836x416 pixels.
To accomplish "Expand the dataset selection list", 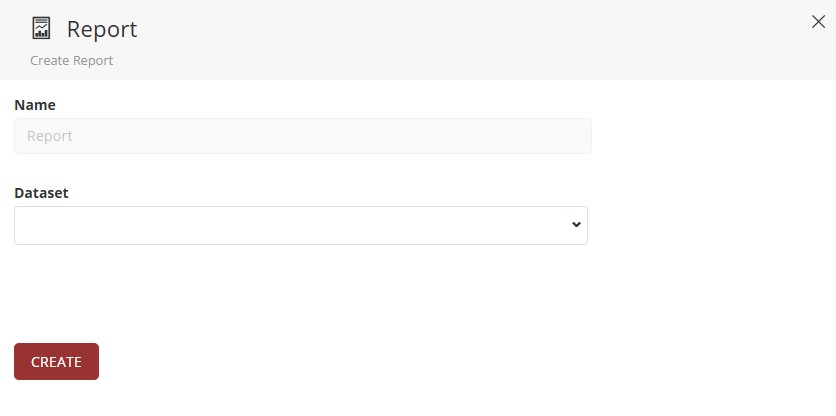I will (x=300, y=225).
